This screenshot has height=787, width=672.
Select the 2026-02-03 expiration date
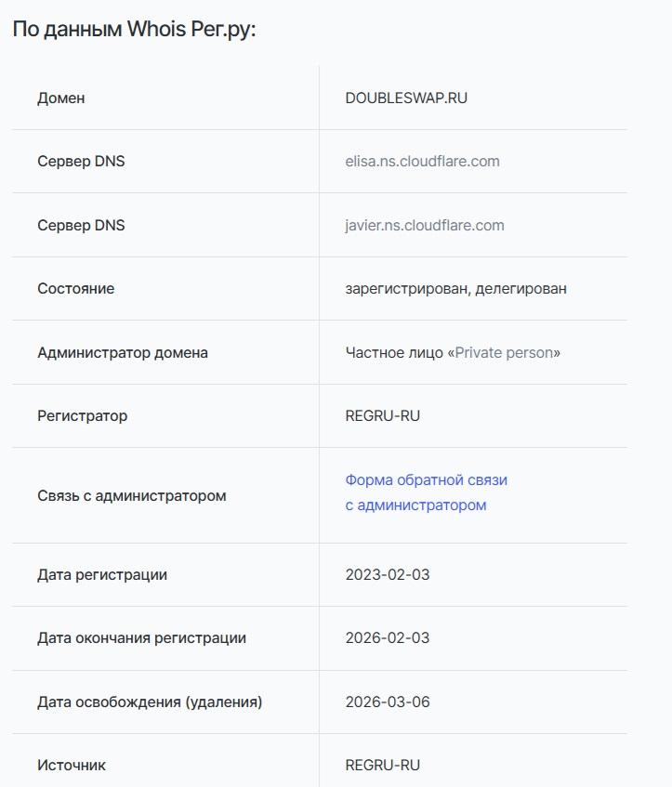coord(388,638)
